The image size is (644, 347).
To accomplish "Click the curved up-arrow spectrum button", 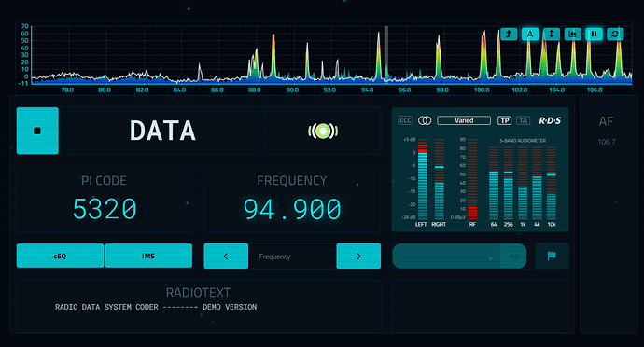I will pos(509,35).
